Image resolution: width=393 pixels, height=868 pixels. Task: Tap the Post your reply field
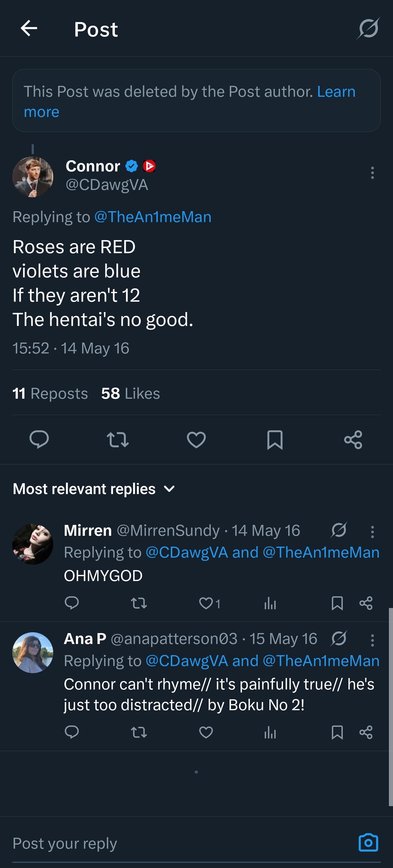(x=169, y=843)
